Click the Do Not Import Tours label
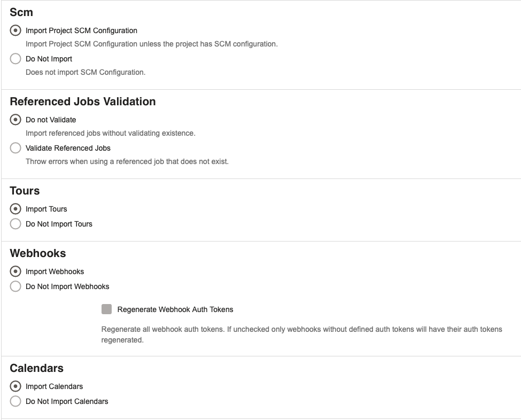 (59, 224)
